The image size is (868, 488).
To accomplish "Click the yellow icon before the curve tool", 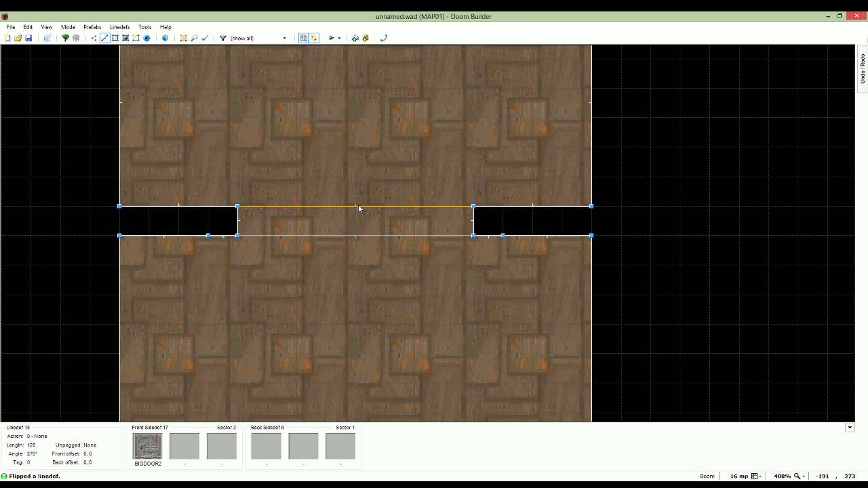I will click(x=366, y=38).
